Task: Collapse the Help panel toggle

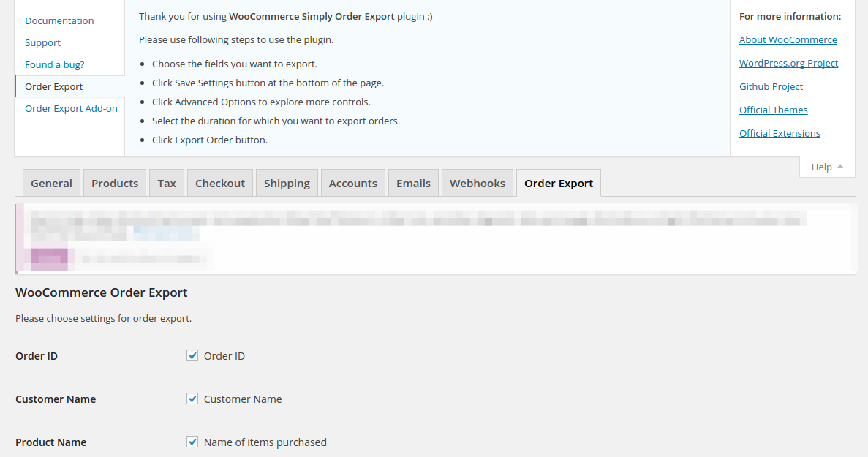Action: 827,167
